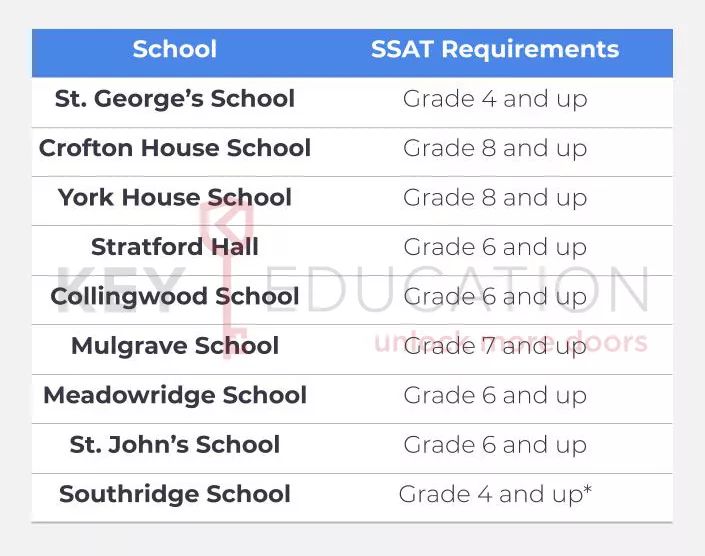Screen dimensions: 705x556
Task: Click York House Grade 8 and up requirement
Action: click(495, 198)
